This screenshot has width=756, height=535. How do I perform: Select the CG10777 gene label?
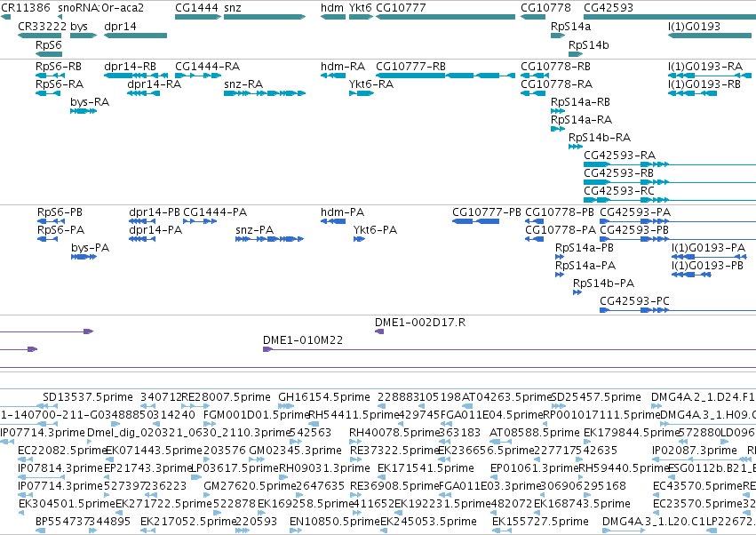(x=401, y=8)
